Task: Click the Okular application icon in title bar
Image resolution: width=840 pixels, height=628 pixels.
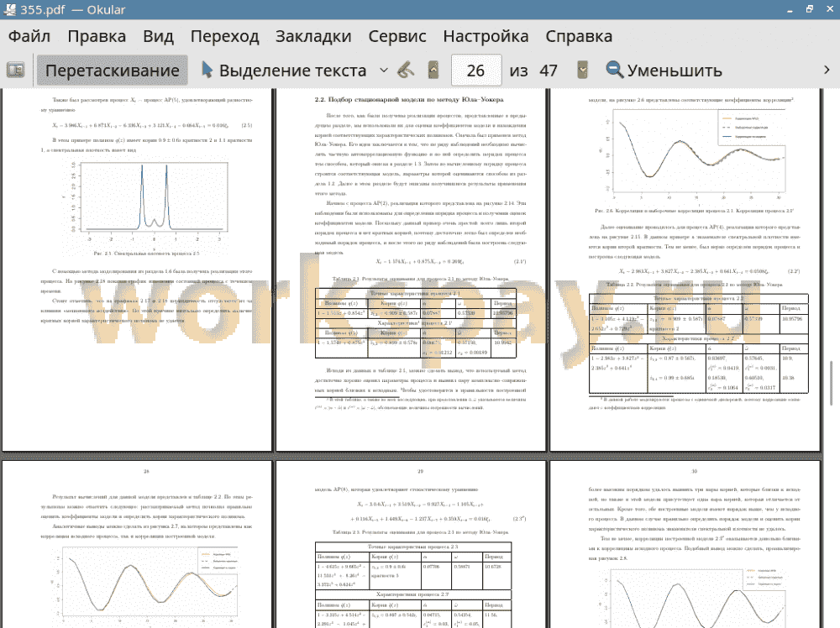Action: click(9, 9)
